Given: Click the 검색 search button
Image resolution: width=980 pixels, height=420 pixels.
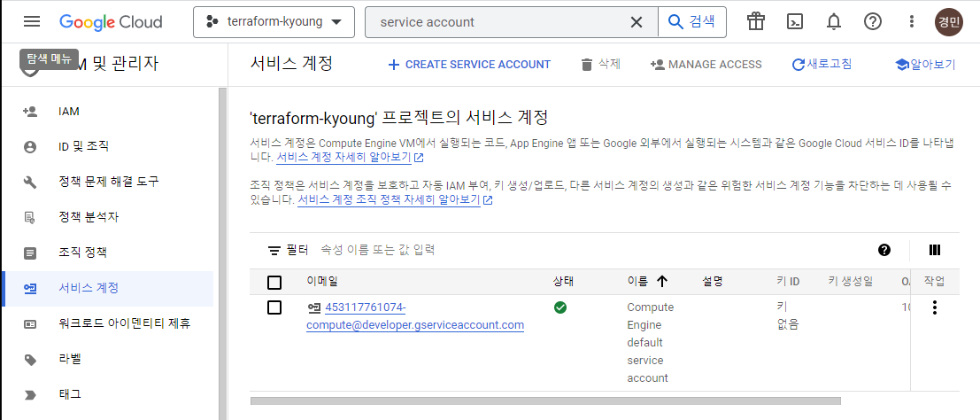Looking at the screenshot, I should tap(692, 22).
